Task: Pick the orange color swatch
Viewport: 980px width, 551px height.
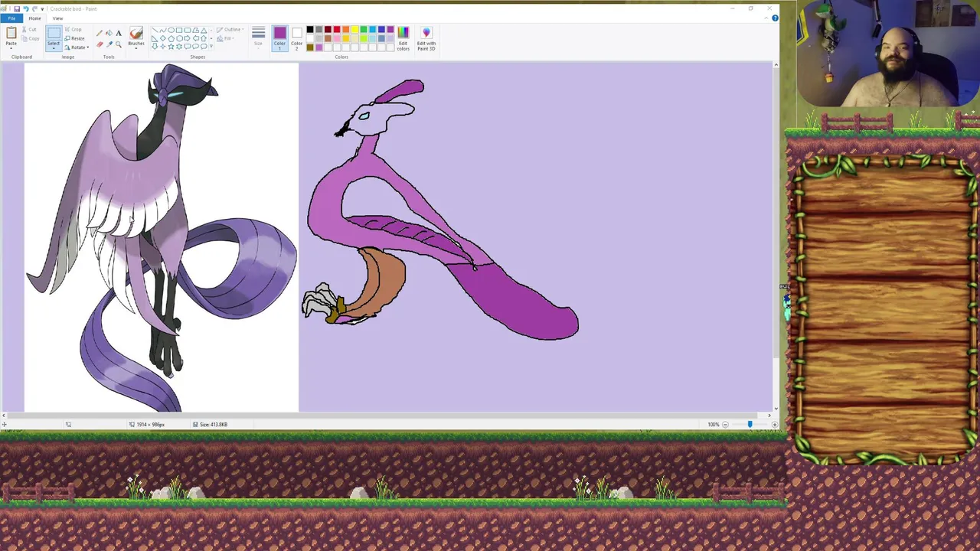Action: (x=346, y=29)
